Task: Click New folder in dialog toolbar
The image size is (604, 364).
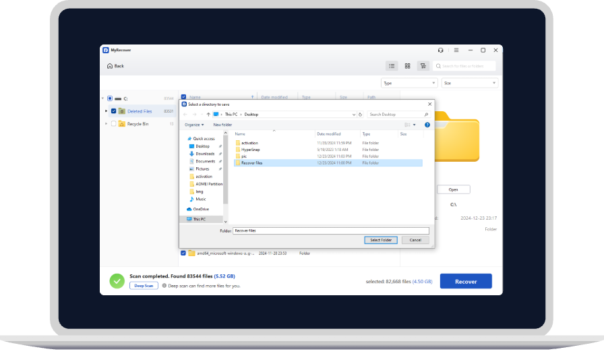Action: pos(222,125)
